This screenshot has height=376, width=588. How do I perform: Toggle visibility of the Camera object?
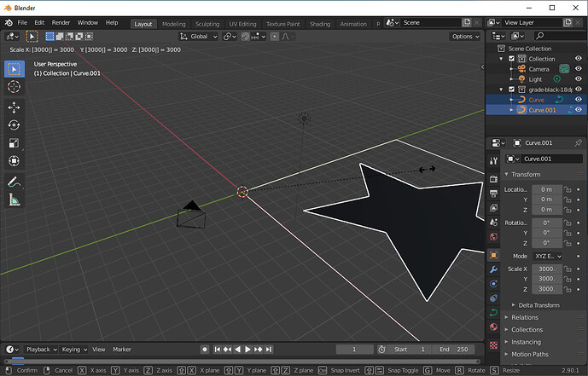[x=579, y=69]
